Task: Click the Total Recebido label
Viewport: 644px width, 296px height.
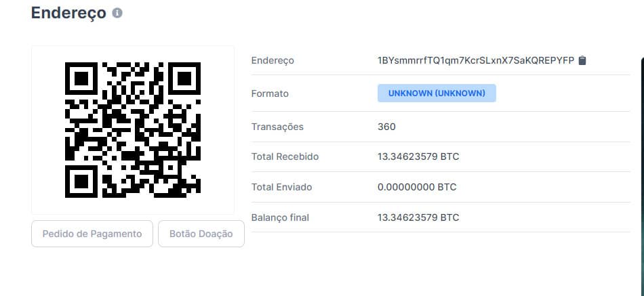Action: coord(285,157)
